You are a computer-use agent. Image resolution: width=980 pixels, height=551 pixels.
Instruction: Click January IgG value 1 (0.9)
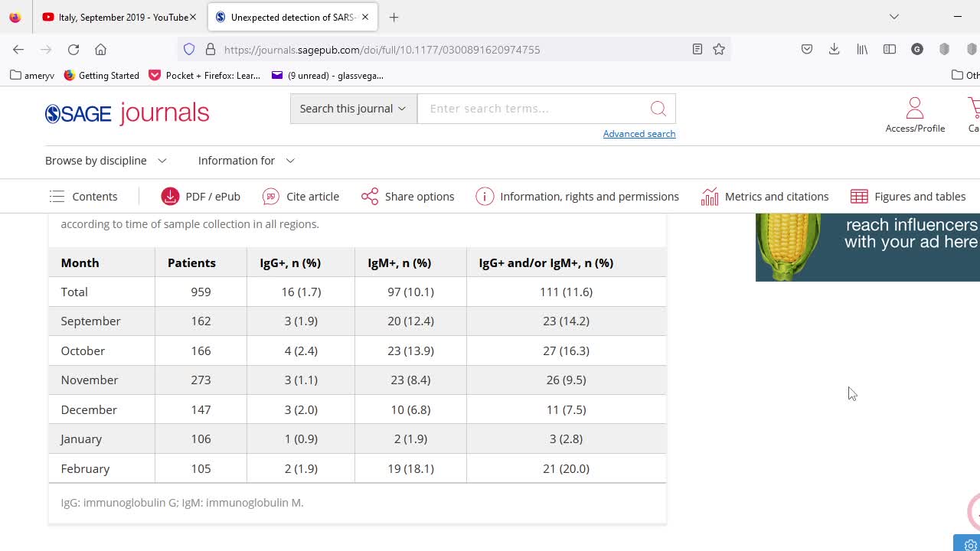(x=301, y=439)
